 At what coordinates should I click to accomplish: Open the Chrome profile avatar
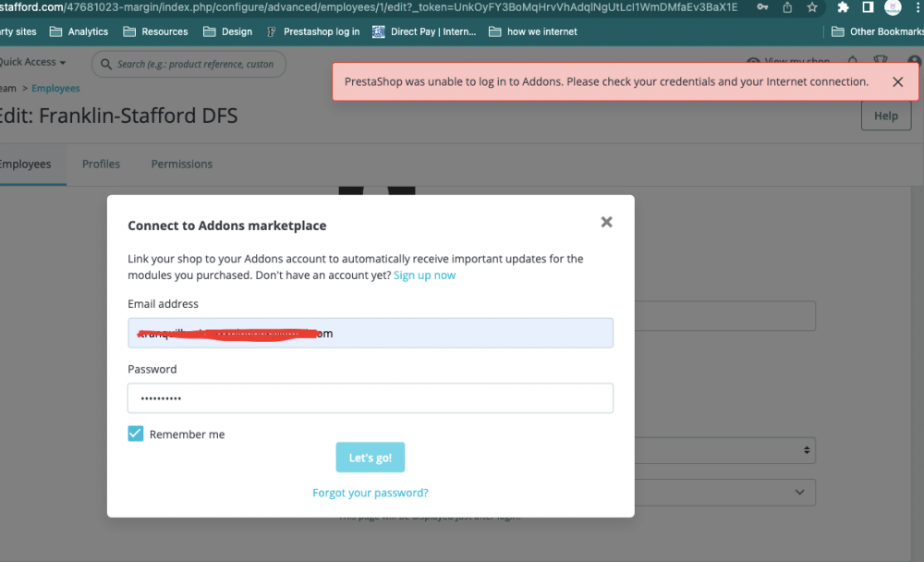pos(893,7)
